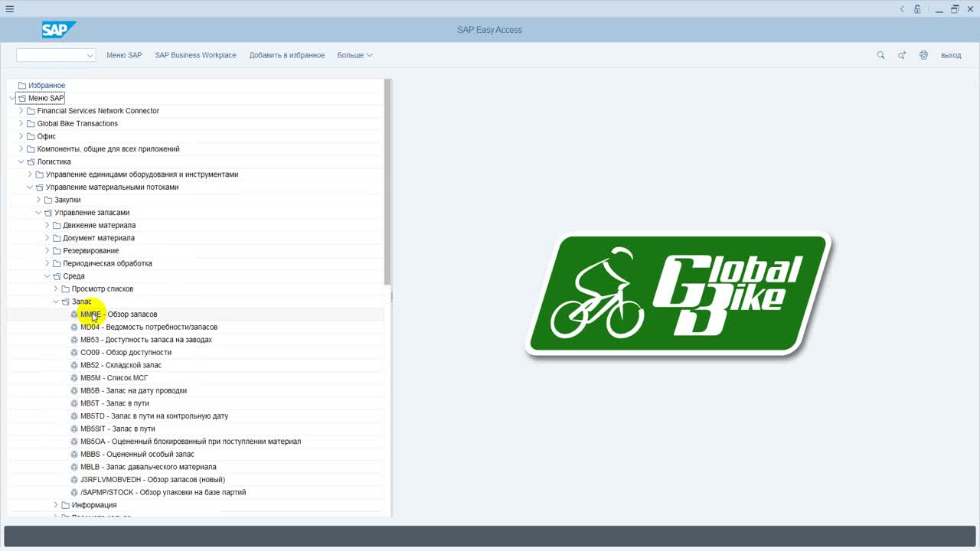Click the transaction icon beside MBLB
The width and height of the screenshot is (980, 551).
click(74, 467)
